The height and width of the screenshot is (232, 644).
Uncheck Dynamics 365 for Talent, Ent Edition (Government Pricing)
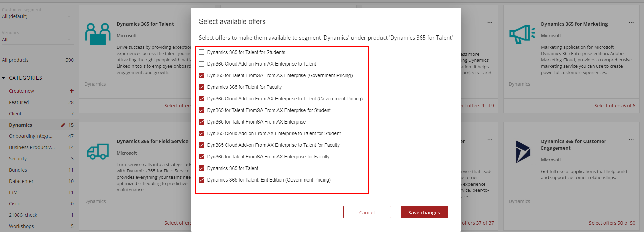(x=201, y=180)
